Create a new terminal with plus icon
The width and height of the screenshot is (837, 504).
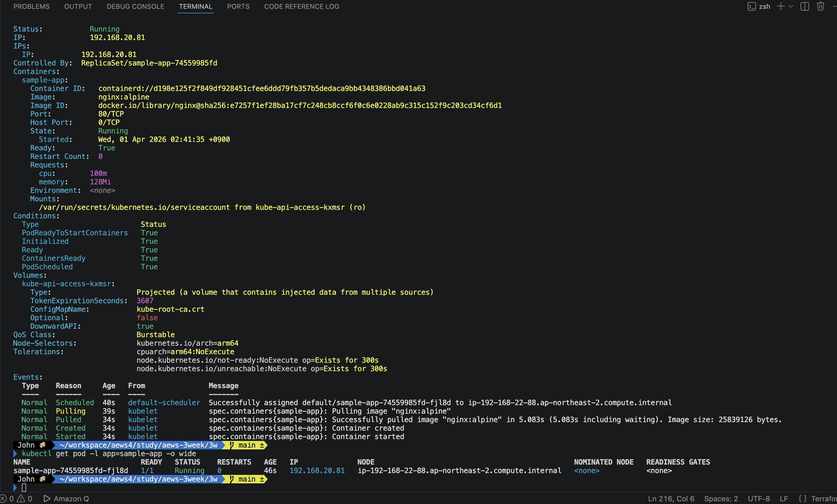click(x=781, y=6)
